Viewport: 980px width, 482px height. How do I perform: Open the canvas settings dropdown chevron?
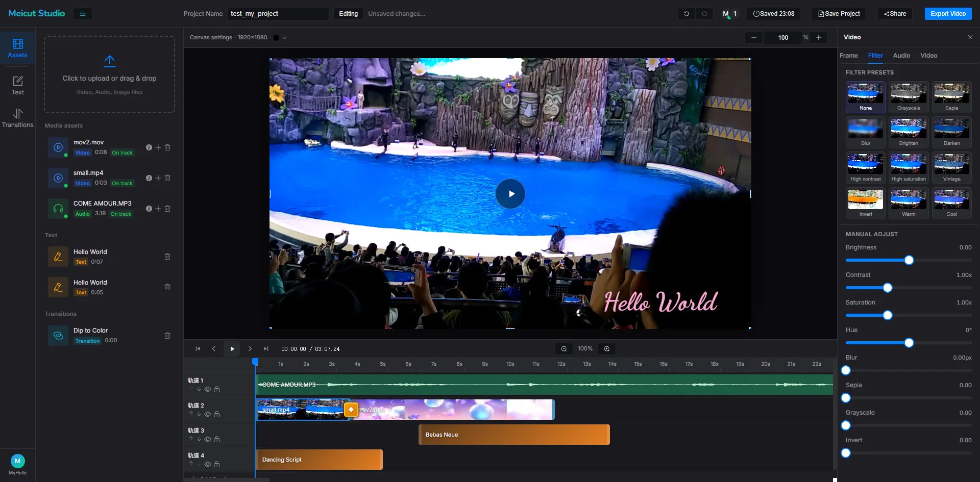(x=284, y=38)
